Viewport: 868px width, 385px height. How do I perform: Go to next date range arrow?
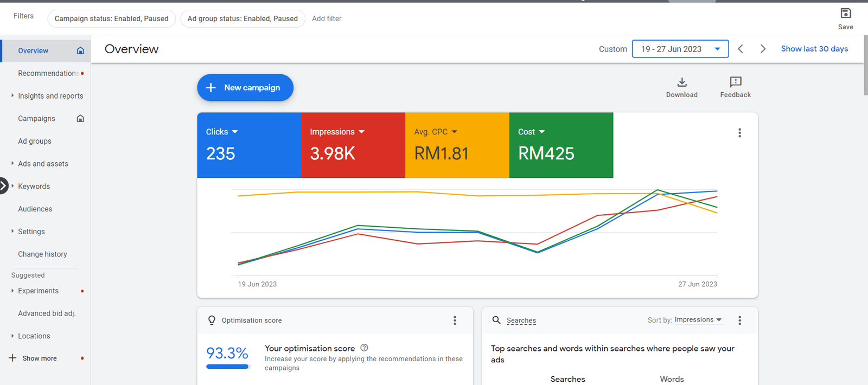[763, 49]
